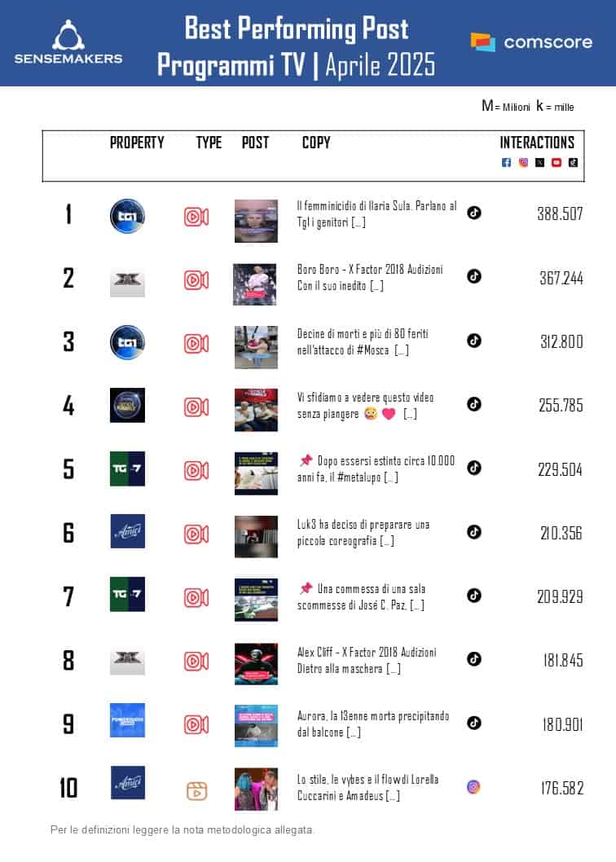616x862 pixels.
Task: Click the Instagram icon under INTERACTIONS header
Action: click(523, 163)
